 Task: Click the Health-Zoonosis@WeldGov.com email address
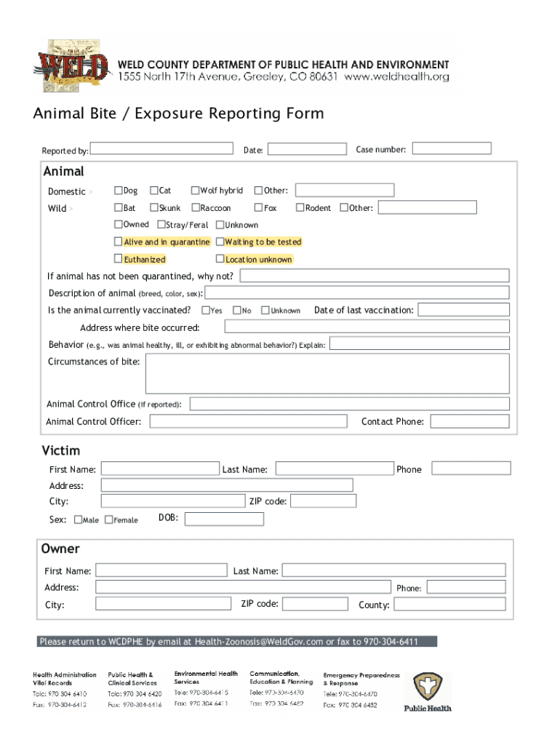pyautogui.click(x=259, y=642)
